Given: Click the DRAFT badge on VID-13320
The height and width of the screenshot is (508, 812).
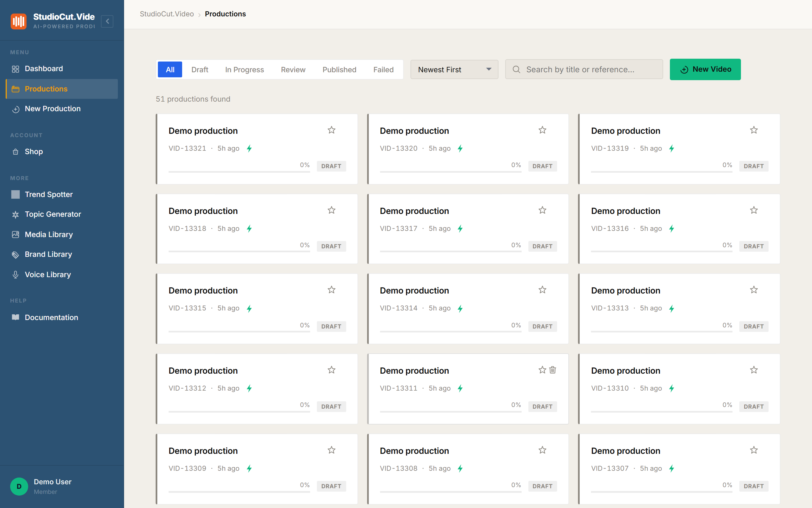Looking at the screenshot, I should pyautogui.click(x=542, y=166).
